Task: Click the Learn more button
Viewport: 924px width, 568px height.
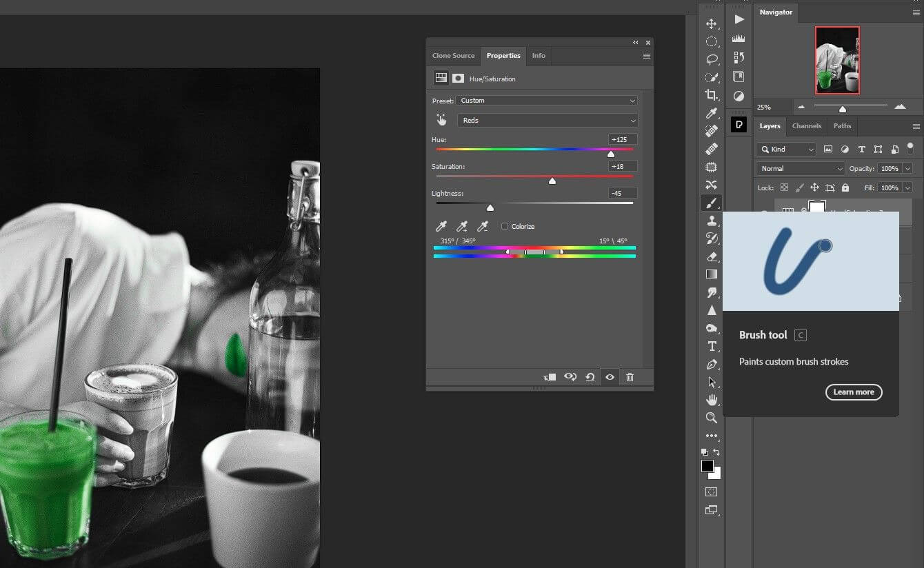Action: tap(854, 392)
